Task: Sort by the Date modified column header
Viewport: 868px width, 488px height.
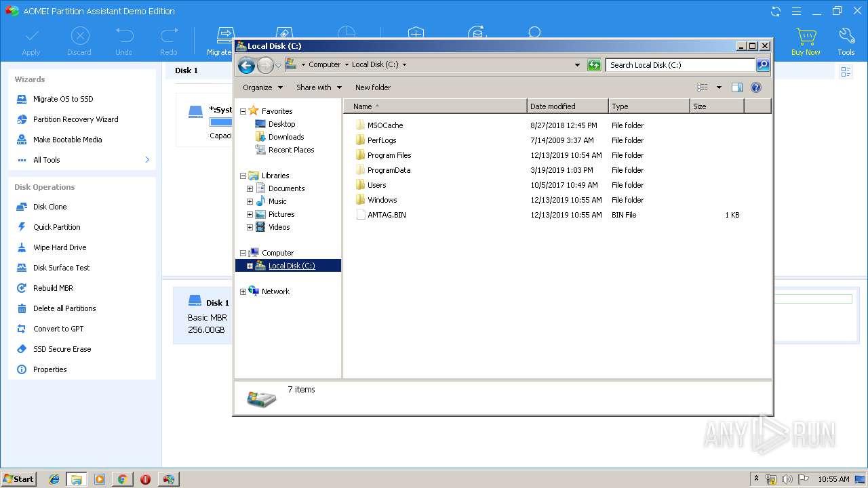Action: tap(568, 106)
